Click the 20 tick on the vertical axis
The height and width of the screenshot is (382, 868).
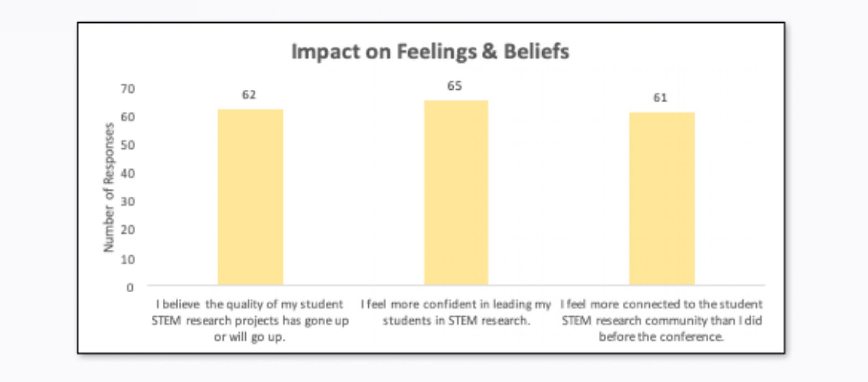tap(128, 230)
